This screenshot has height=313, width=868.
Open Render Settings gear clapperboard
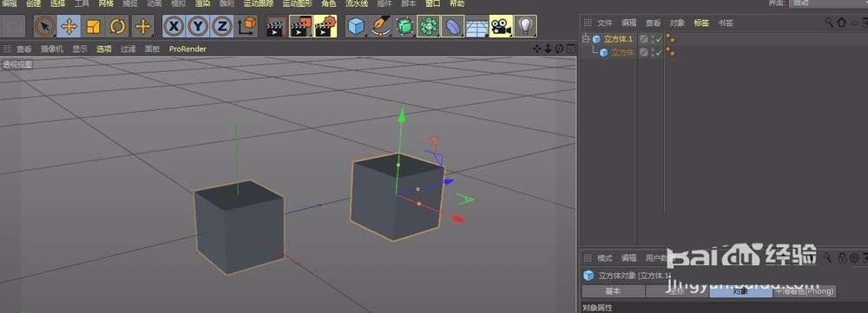point(325,27)
